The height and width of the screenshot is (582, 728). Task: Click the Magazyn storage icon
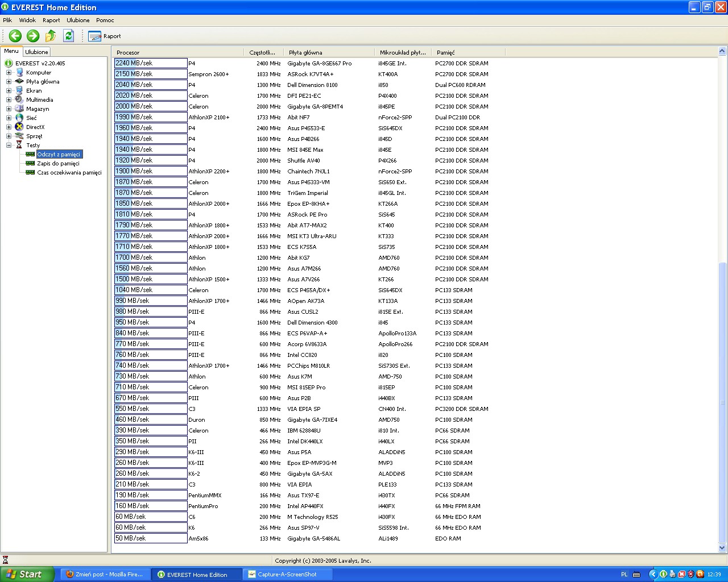pos(20,109)
